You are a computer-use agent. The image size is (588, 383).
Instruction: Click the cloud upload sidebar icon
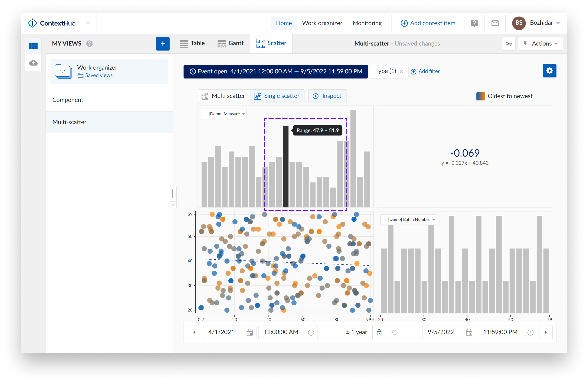point(33,63)
